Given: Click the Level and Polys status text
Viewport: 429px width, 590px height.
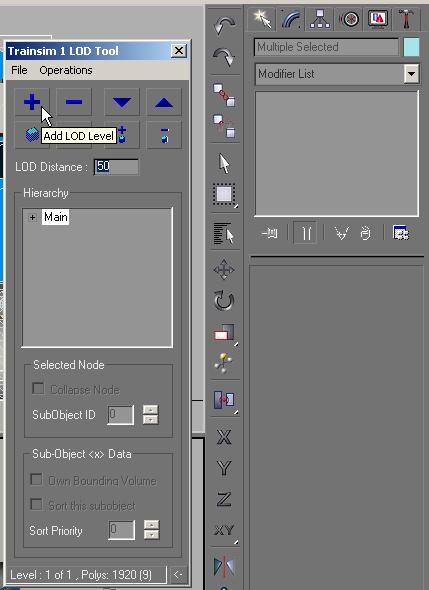Looking at the screenshot, I should [81, 575].
